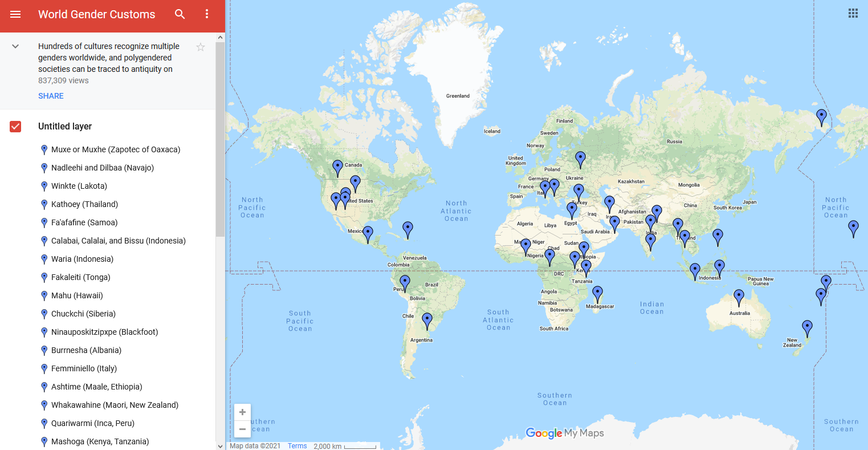
Task: Uncheck the Untitled layer checkbox
Action: [x=15, y=127]
